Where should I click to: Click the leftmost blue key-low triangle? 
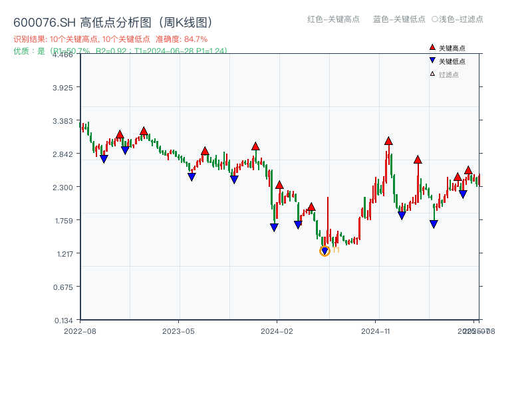coord(104,159)
